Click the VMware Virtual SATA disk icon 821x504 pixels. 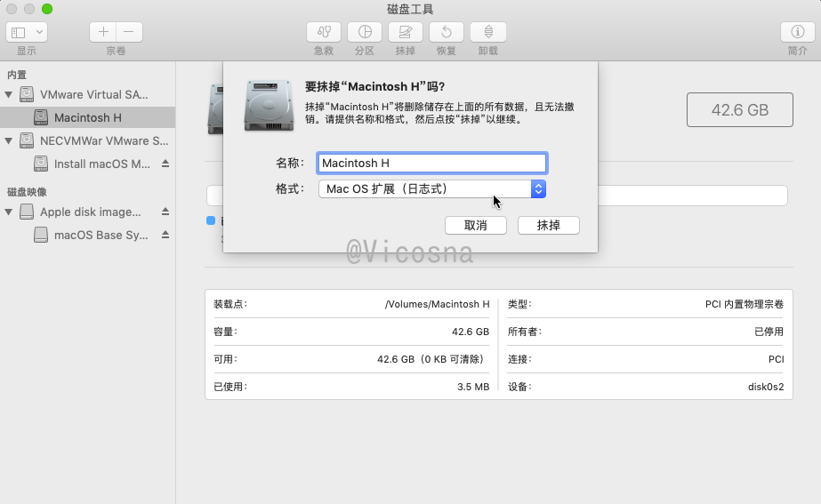[x=27, y=95]
